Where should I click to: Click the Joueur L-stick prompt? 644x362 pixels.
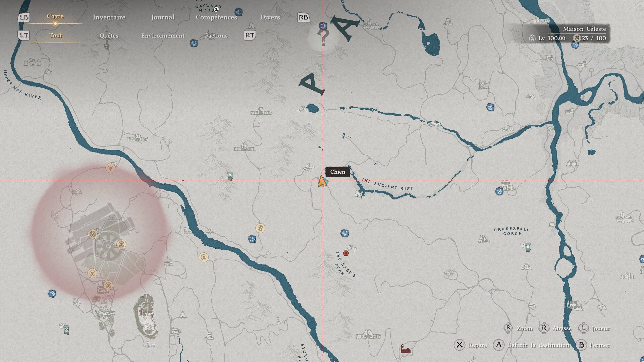tap(601, 328)
